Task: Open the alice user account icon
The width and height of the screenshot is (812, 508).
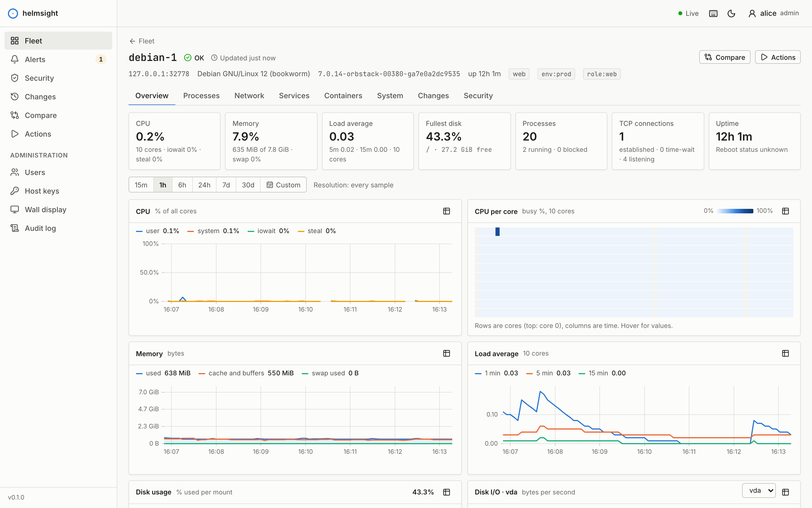Action: click(x=752, y=14)
